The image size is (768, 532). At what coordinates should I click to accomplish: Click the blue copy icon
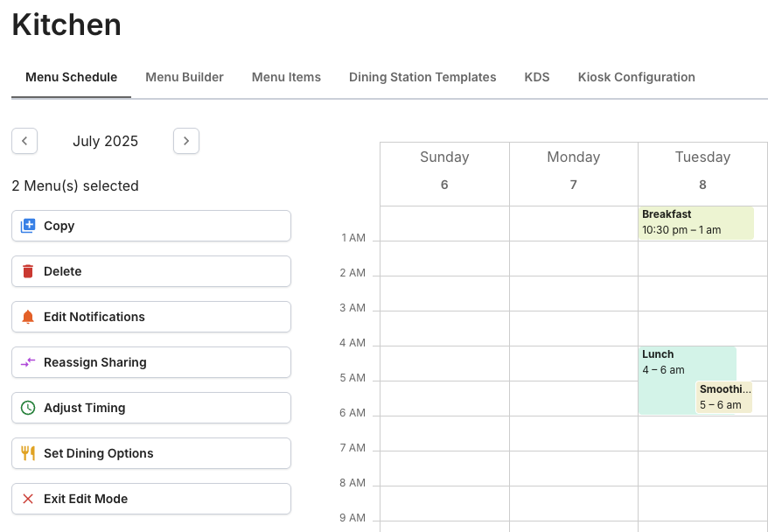[x=28, y=226]
